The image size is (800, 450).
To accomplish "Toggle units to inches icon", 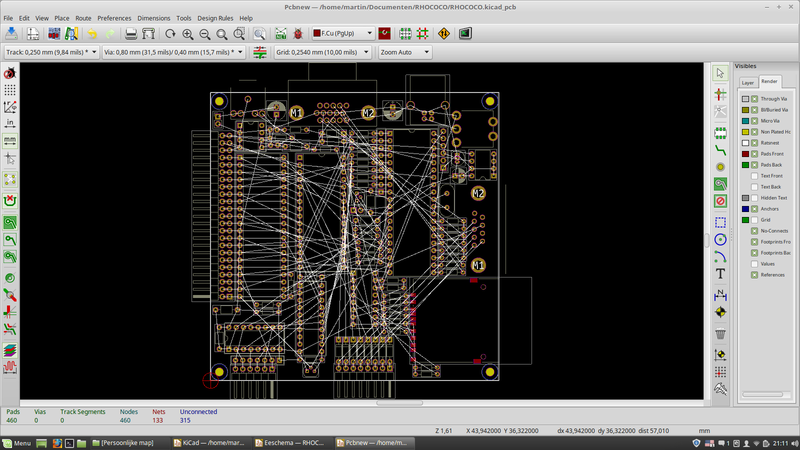I will coord(10,123).
